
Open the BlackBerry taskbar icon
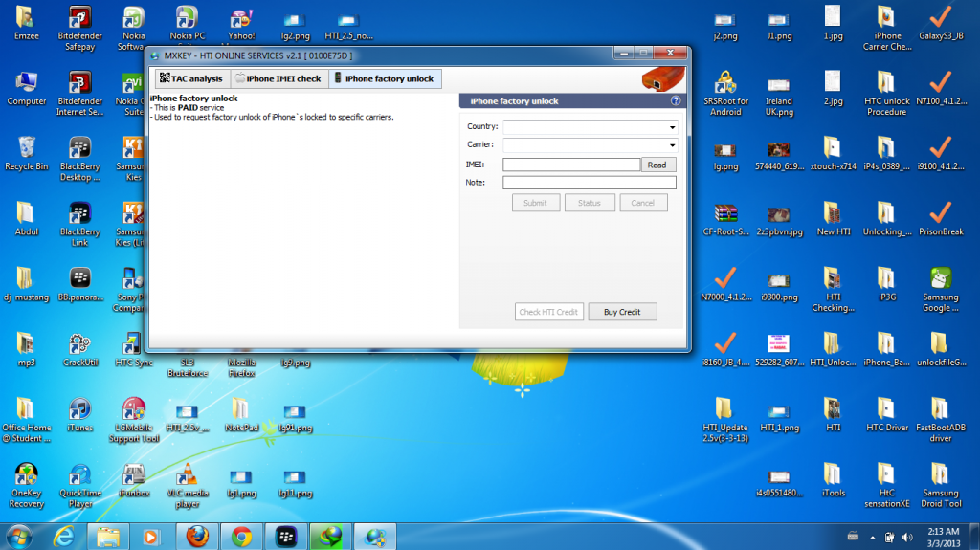coord(286,537)
